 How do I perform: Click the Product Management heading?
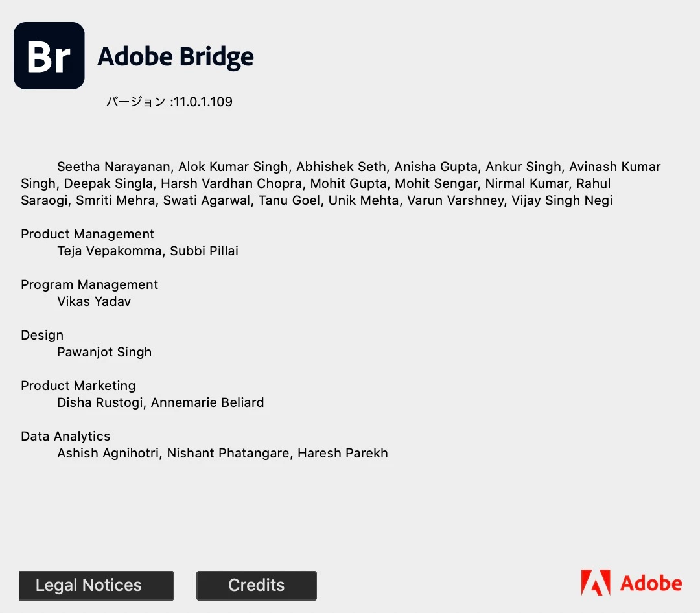coord(87,234)
